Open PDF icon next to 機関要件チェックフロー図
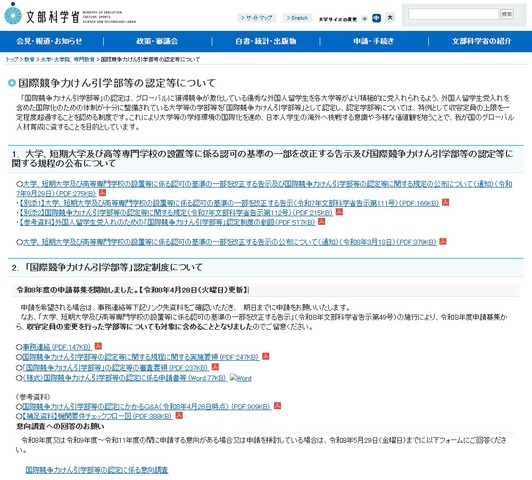Image resolution: width=532 pixels, height=480 pixels. click(x=179, y=415)
